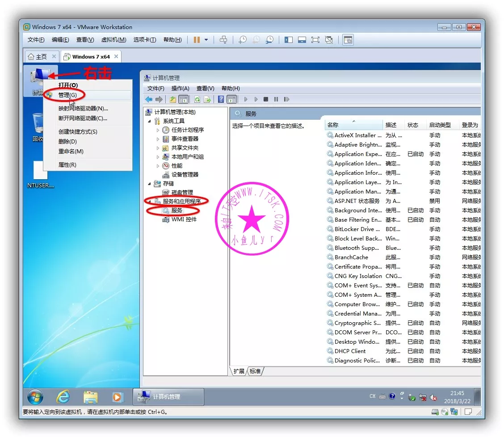Viewport: 504px width, 438px height.
Task: Open Internet Explorer from the taskbar
Action: coord(63,397)
